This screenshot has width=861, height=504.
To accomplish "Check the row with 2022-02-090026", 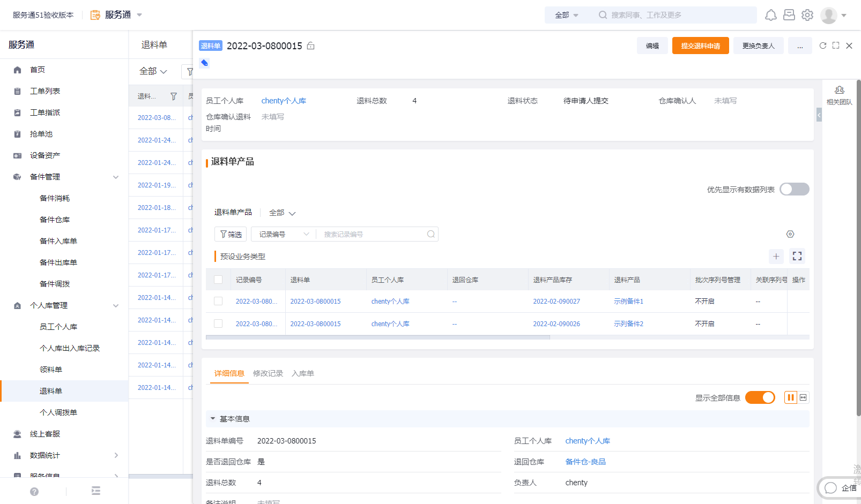I will [218, 324].
